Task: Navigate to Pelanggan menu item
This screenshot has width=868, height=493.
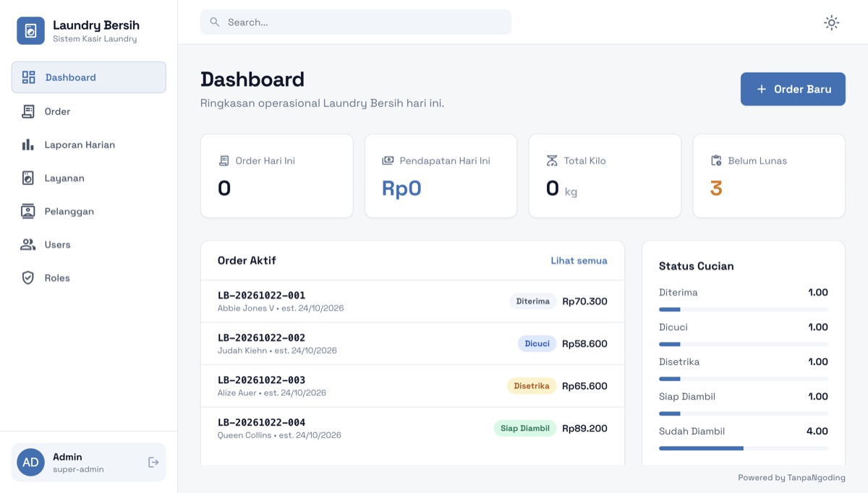Action: [x=89, y=211]
